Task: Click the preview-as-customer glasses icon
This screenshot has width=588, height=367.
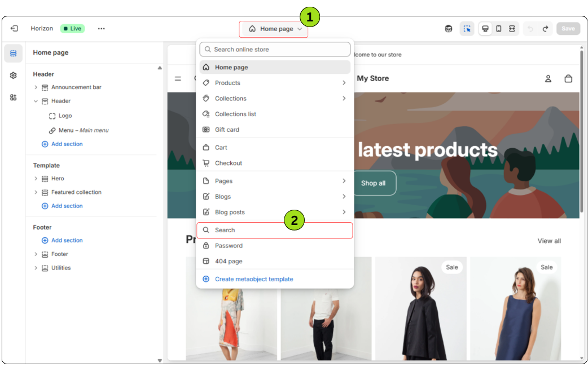Action: tap(449, 29)
